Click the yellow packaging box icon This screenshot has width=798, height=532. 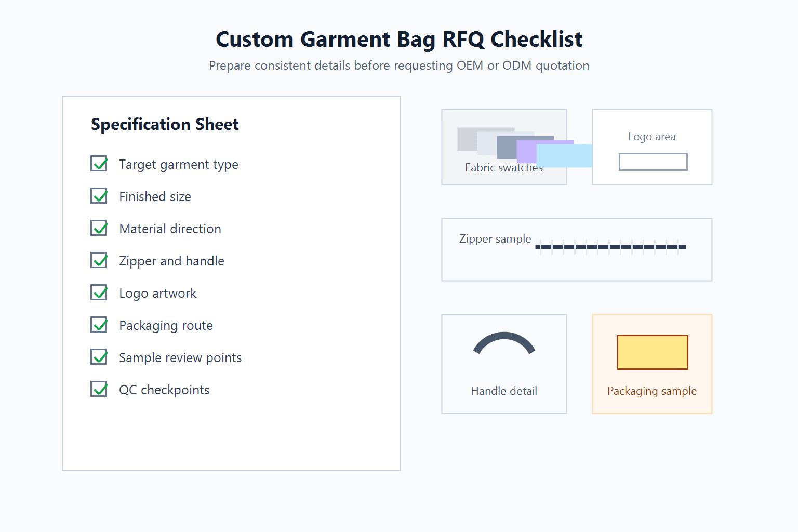tap(653, 352)
